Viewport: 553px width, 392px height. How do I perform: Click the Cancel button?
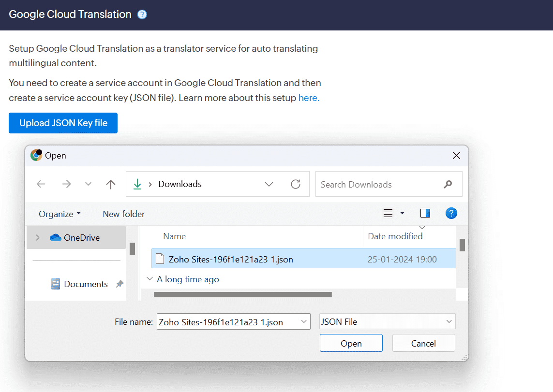[423, 343]
